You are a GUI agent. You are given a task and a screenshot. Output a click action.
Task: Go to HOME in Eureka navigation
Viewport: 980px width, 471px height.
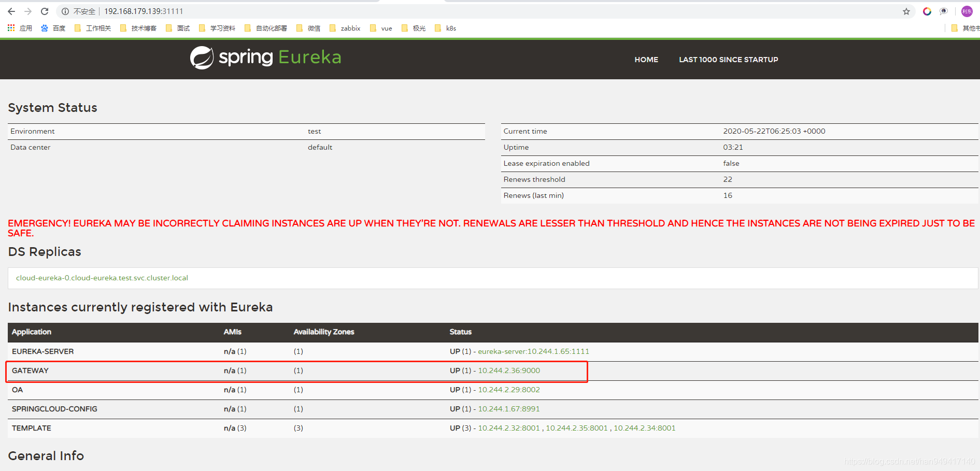coord(646,60)
